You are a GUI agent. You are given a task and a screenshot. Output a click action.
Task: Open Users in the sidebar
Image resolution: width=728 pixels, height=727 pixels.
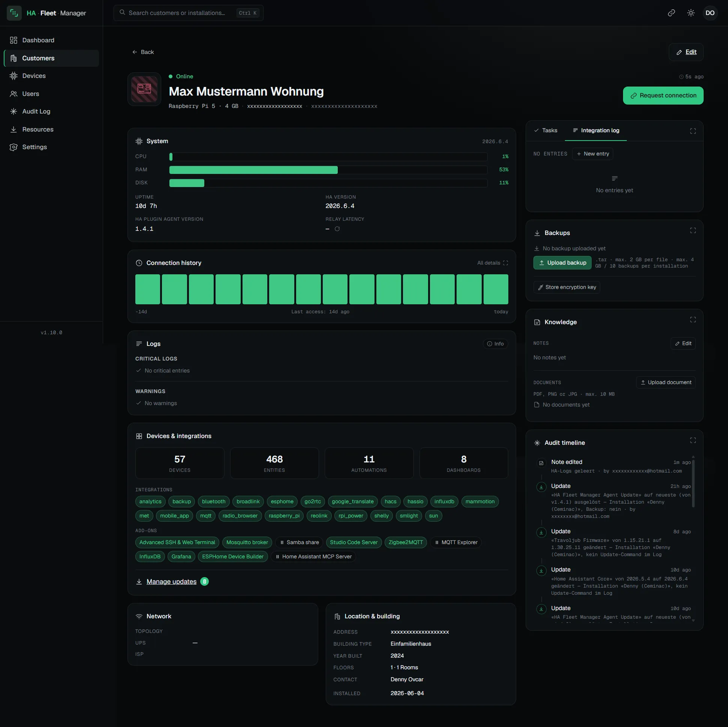pyautogui.click(x=51, y=94)
